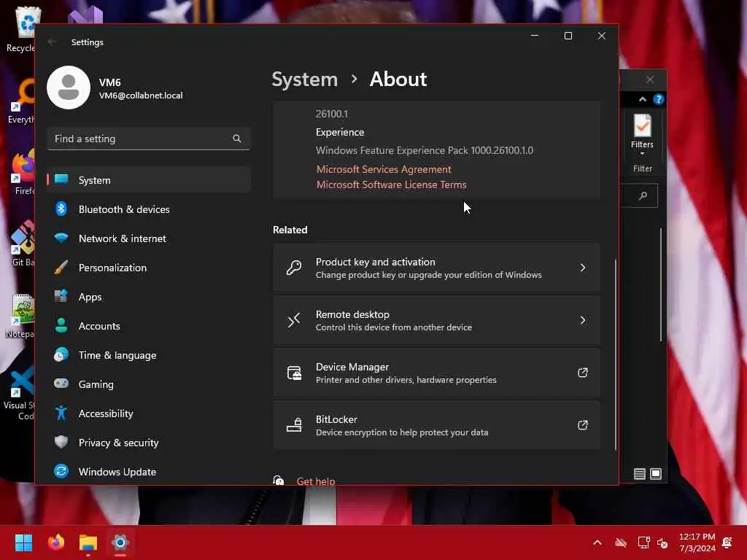747x560 pixels.
Task: Click the Apps icon in sidebar
Action: click(x=61, y=296)
